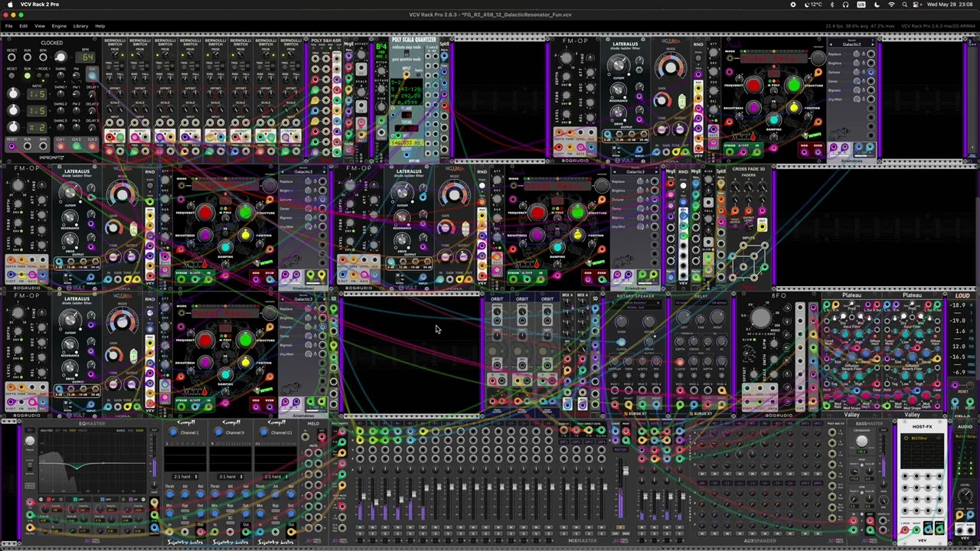Image resolution: width=980 pixels, height=551 pixels.
Task: Click the OUT jack on the top-row FM-OP
Action: pyautogui.click(x=590, y=148)
